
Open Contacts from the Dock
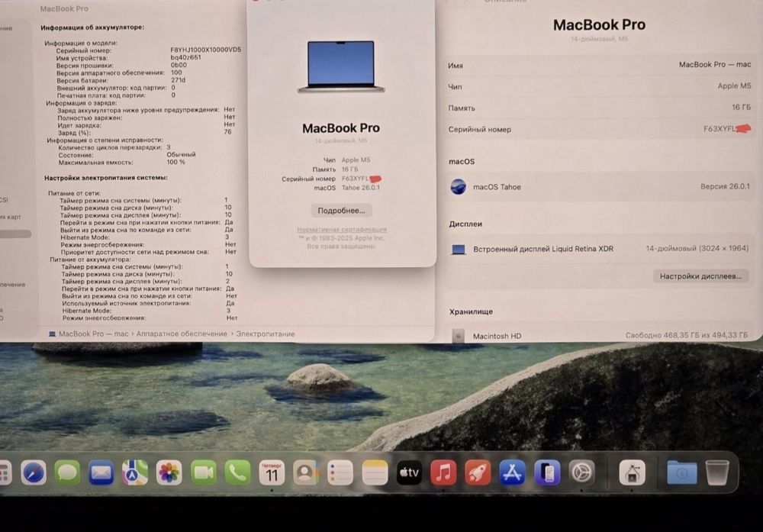coord(306,472)
